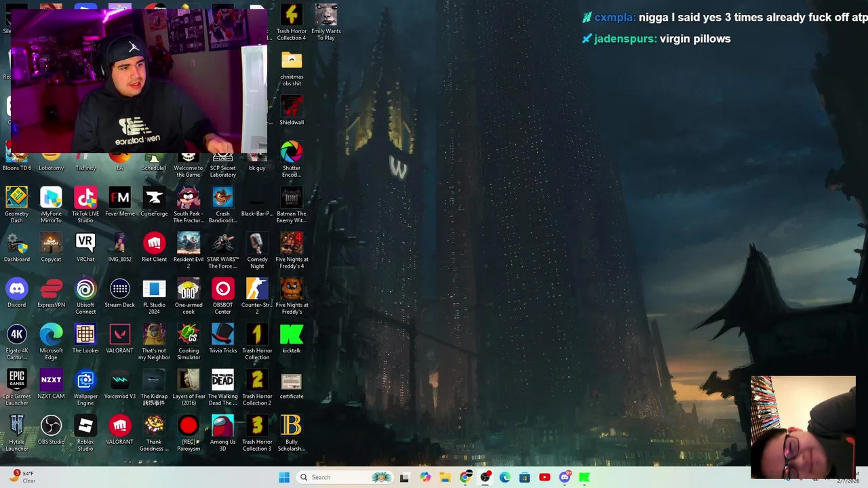Open Trash Horror Collection 3 shortcut
Viewport: 868px width, 488px height.
[257, 432]
